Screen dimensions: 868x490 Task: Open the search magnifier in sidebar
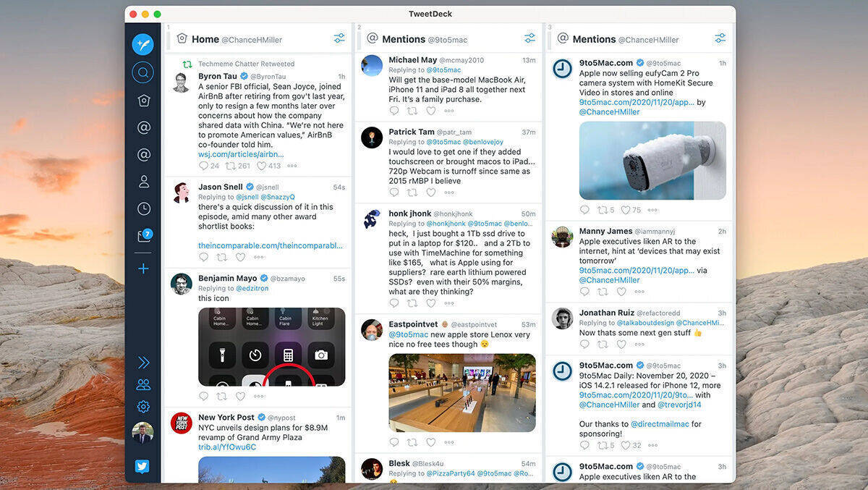[x=142, y=72]
